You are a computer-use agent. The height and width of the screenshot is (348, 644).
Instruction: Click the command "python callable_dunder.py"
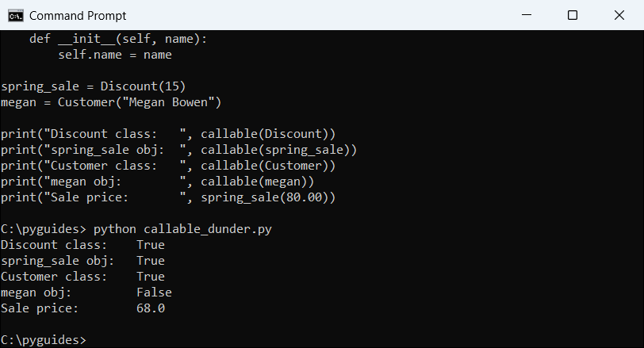pyautogui.click(x=182, y=229)
